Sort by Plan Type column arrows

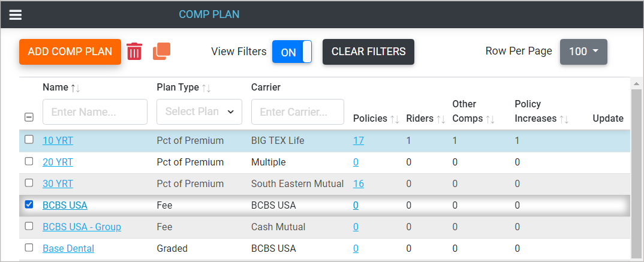[x=206, y=88]
